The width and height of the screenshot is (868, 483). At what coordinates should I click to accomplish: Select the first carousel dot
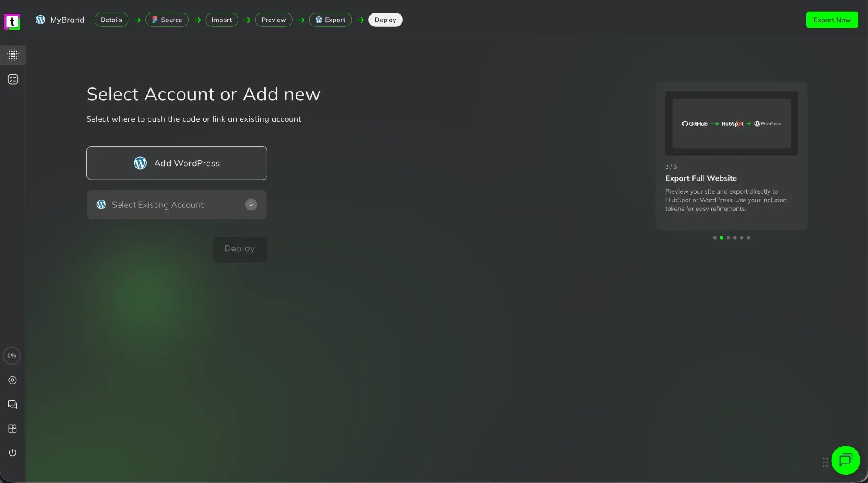click(715, 237)
